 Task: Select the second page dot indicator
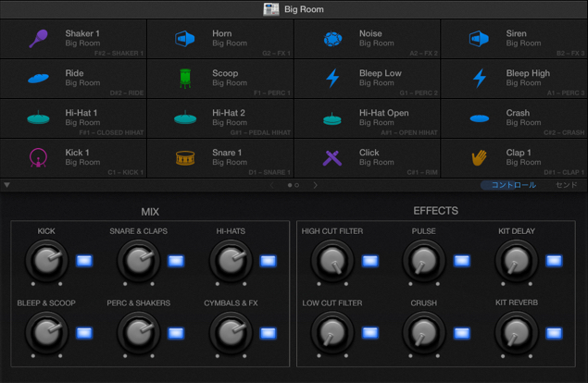pyautogui.click(x=296, y=185)
